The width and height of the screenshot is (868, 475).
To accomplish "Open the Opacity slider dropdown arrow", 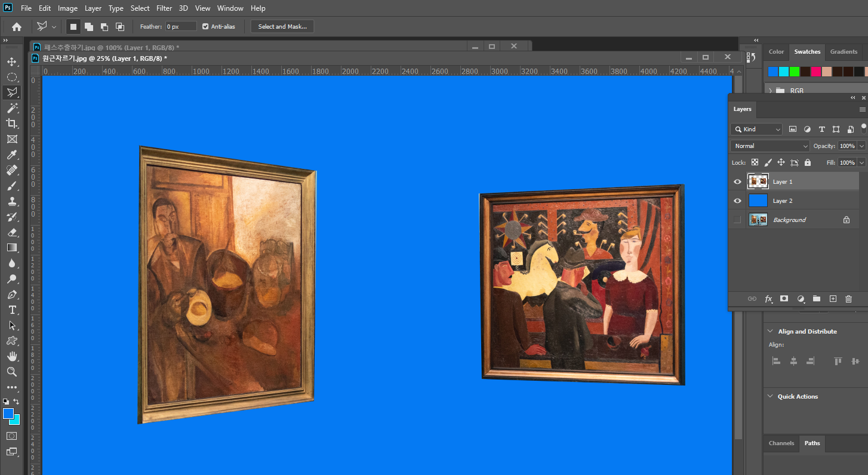I will tap(861, 146).
